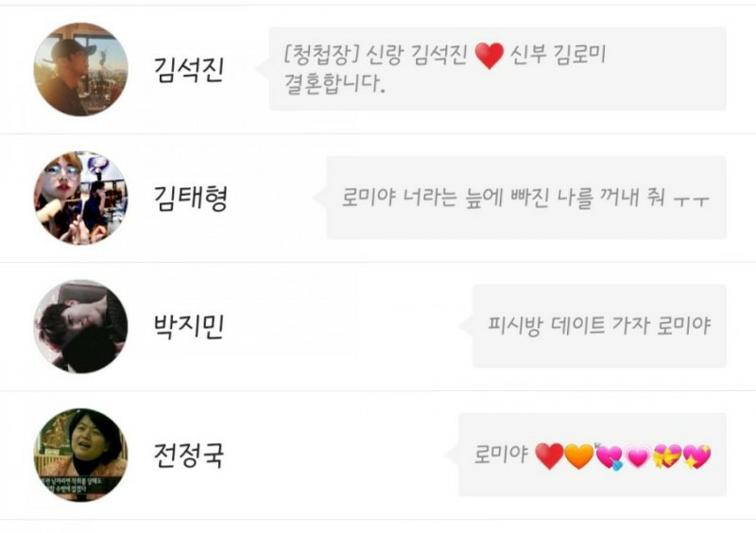Select the friend name 김석진
Image resolution: width=756 pixels, height=533 pixels.
pyautogui.click(x=188, y=69)
